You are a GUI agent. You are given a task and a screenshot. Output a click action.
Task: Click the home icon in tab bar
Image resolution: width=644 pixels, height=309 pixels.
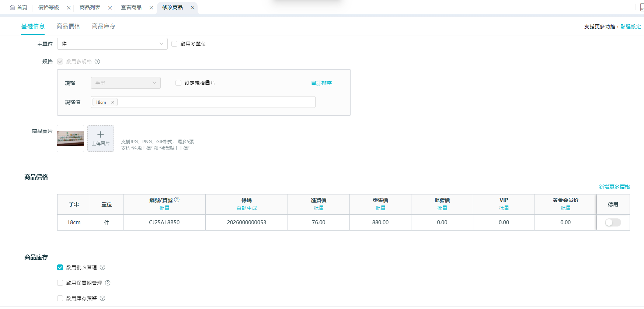click(12, 7)
